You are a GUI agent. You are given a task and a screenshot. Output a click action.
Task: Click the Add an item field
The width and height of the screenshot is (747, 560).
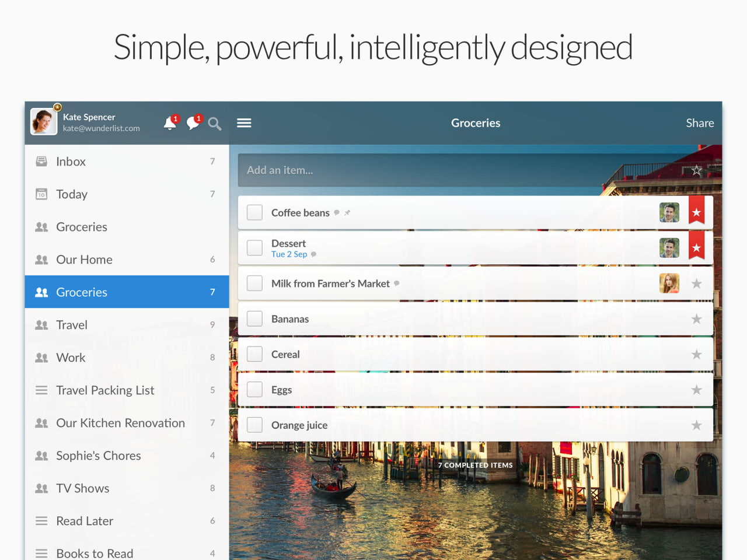click(409, 170)
